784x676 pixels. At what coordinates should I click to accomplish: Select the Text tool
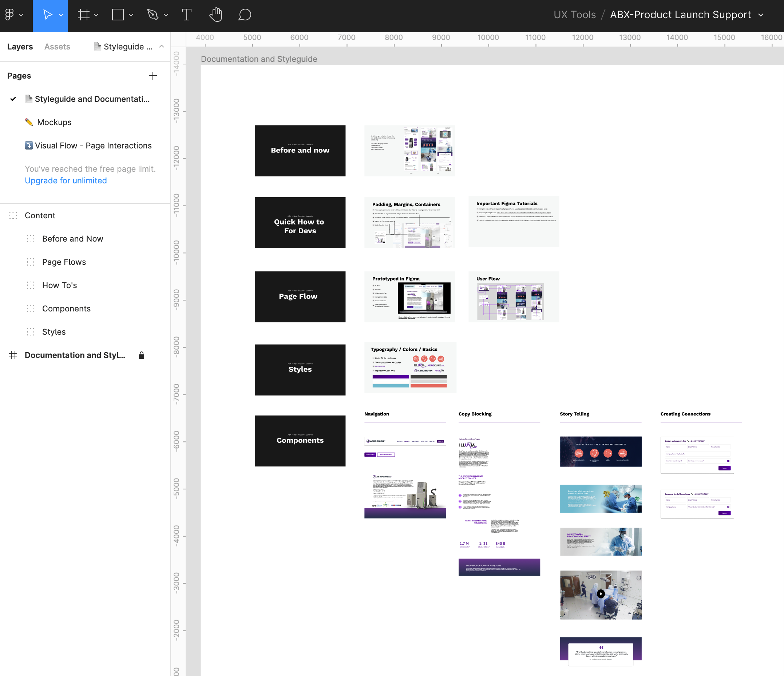[187, 15]
